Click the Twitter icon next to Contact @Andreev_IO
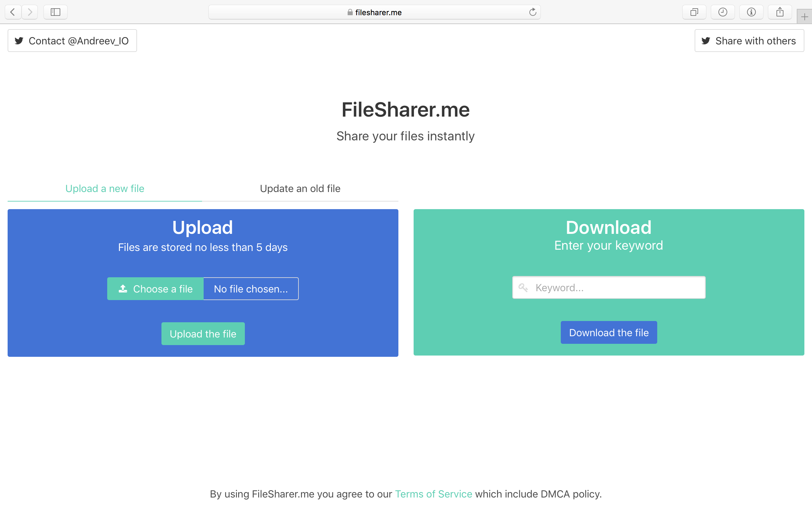 (x=19, y=41)
